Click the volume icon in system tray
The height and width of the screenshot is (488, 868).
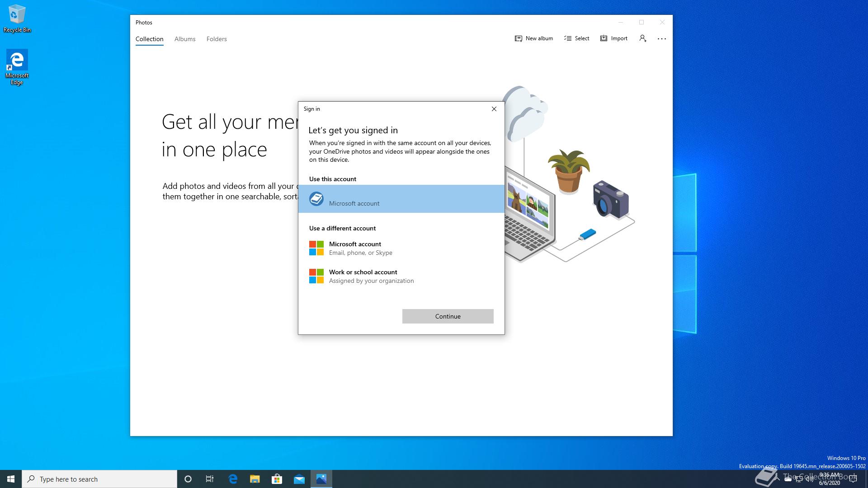click(810, 479)
